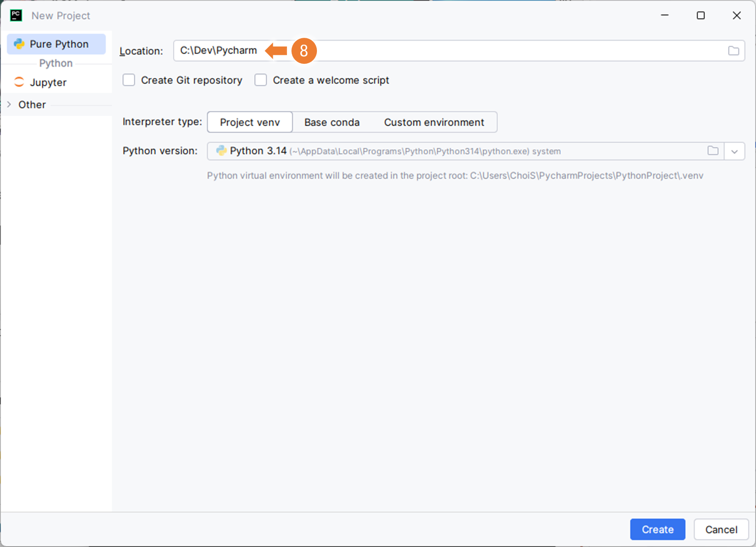Click the Cancel button
The width and height of the screenshot is (756, 547).
[x=721, y=529]
